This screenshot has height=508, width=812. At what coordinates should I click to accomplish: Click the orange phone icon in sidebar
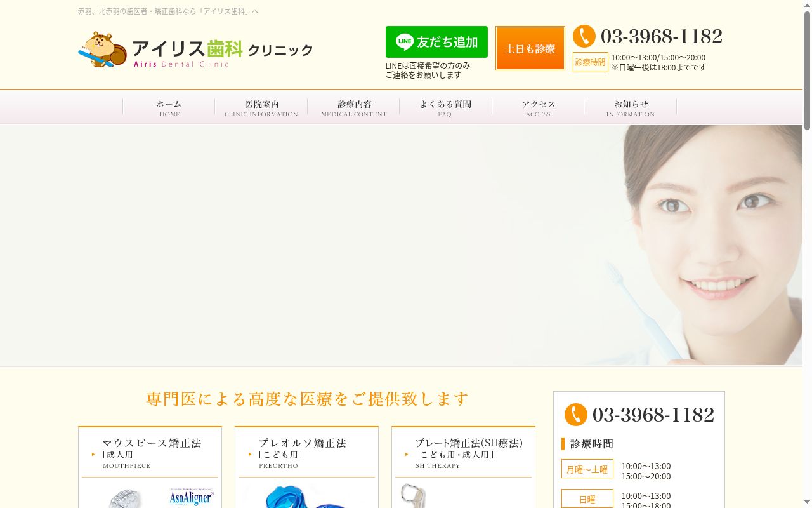576,415
